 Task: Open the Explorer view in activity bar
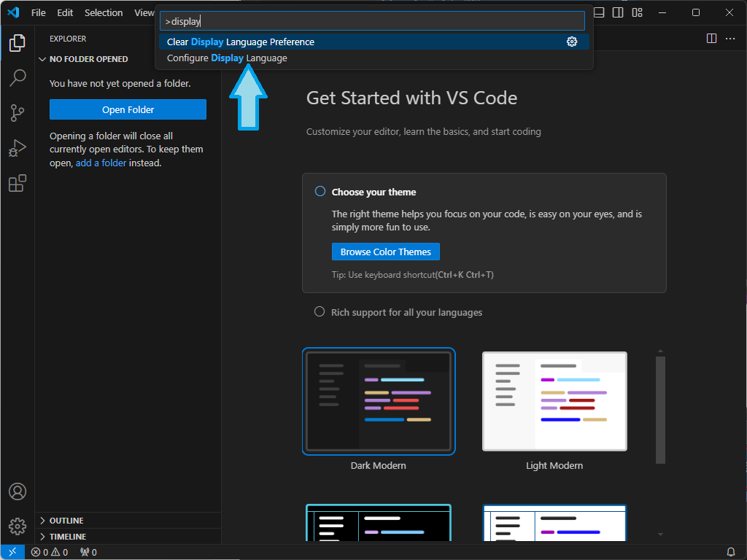click(18, 43)
